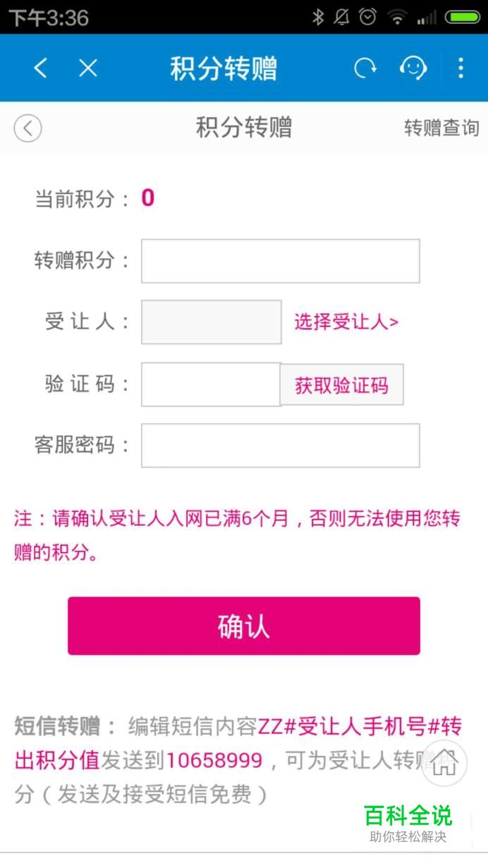Tap the Bluetooth icon in status bar
This screenshot has width=488, height=868.
coord(318,17)
